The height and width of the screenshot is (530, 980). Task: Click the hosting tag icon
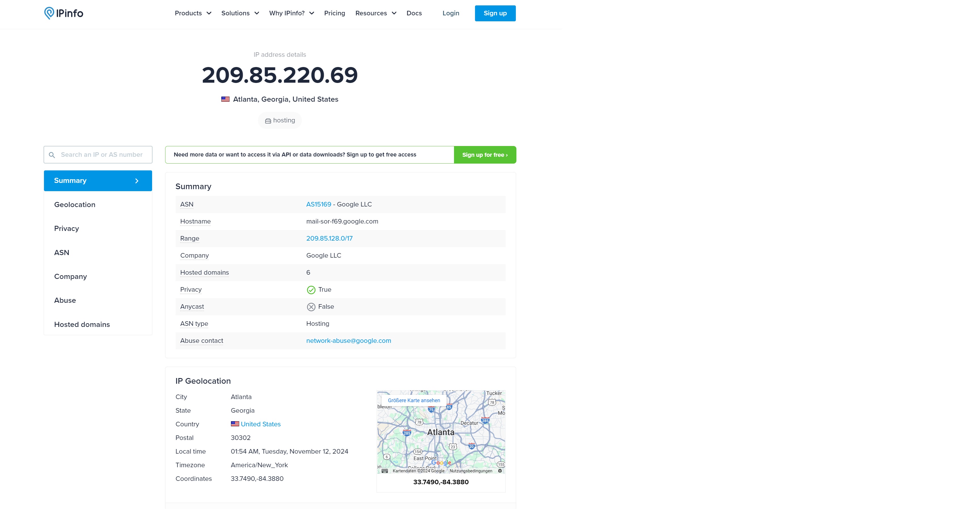coord(268,121)
